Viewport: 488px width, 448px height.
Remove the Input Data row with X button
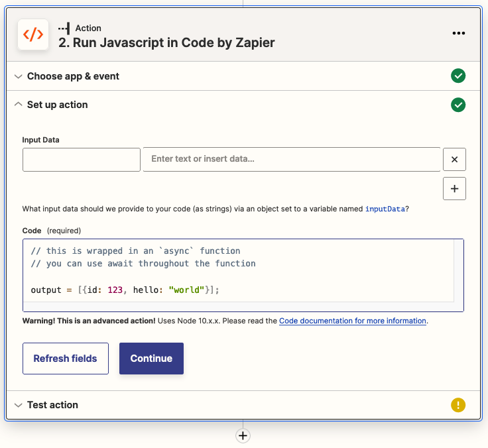454,160
